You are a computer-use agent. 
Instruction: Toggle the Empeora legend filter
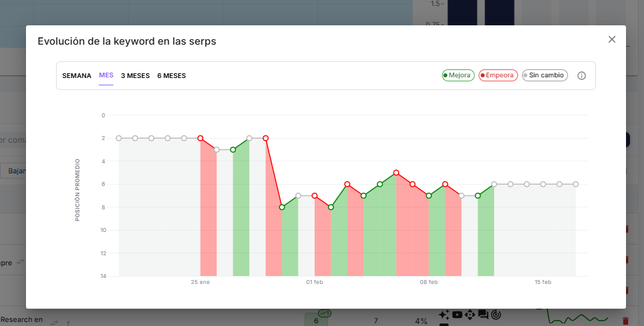[x=498, y=75]
